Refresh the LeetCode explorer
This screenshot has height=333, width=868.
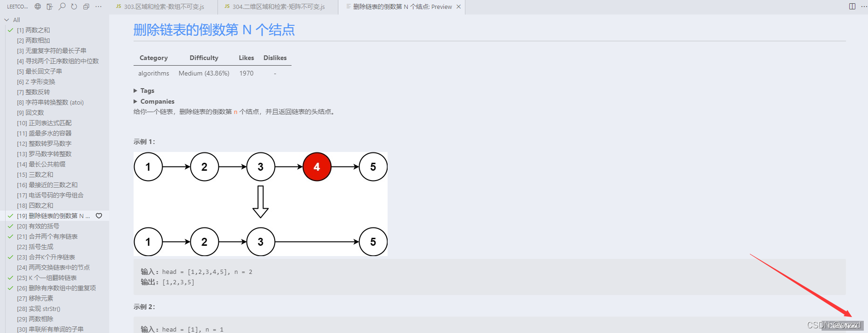pos(74,7)
